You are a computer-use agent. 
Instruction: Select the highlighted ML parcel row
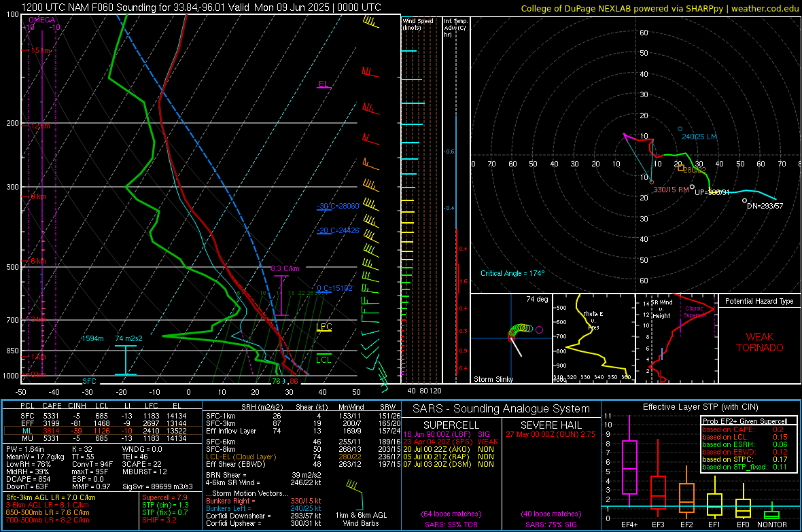click(x=103, y=431)
